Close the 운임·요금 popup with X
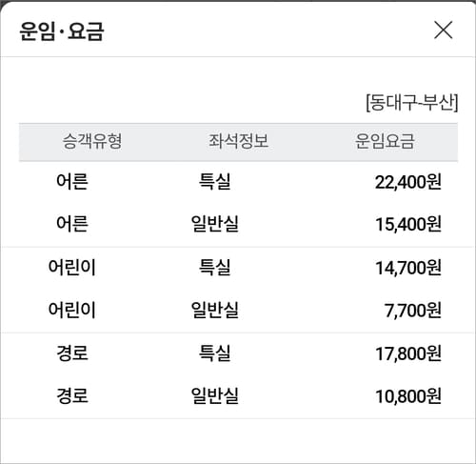Image resolution: width=476 pixels, height=464 pixels. tap(443, 30)
